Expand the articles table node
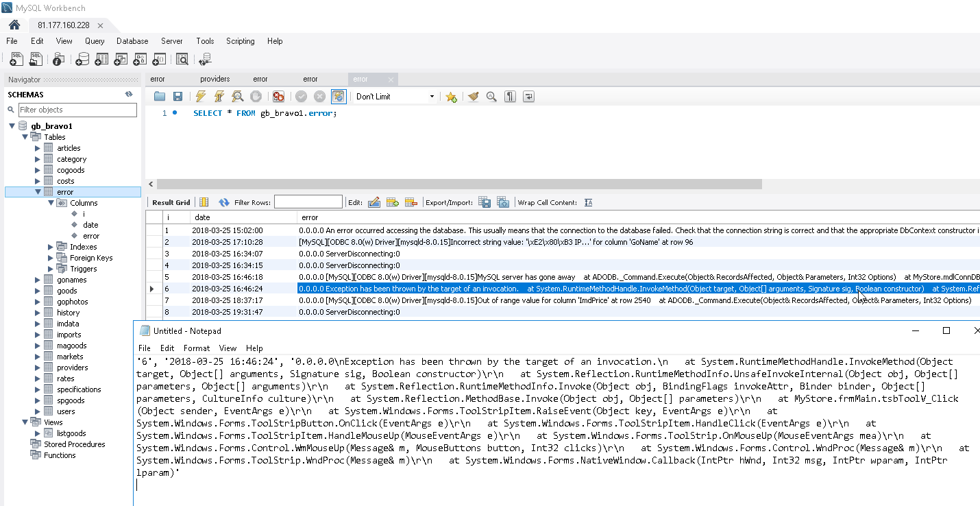Screen dimensions: 980x506 click(x=38, y=148)
